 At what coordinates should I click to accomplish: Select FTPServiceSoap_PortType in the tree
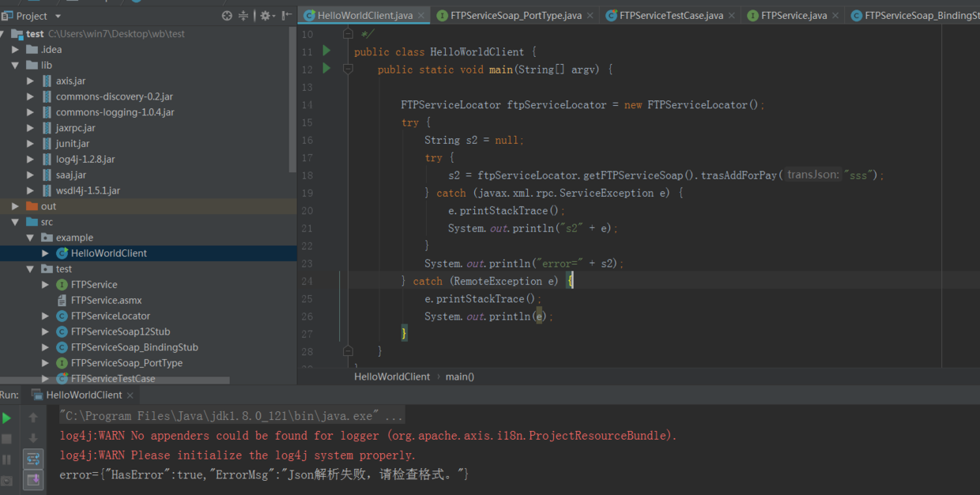coord(126,363)
